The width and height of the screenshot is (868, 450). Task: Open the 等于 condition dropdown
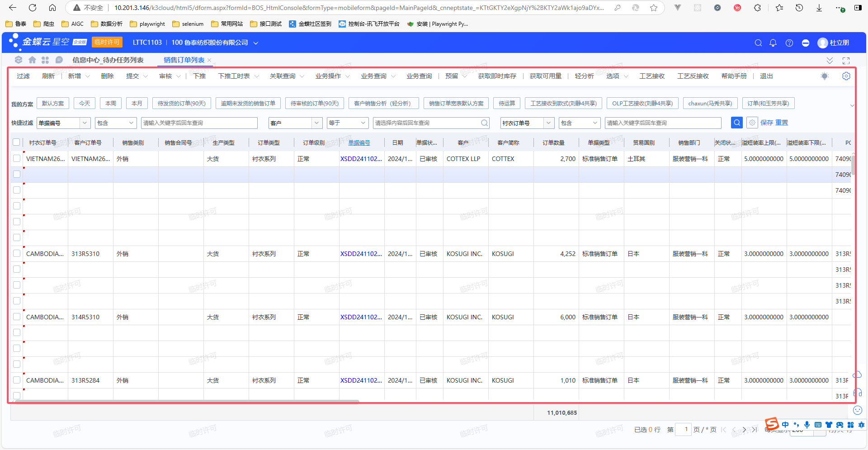pos(347,123)
